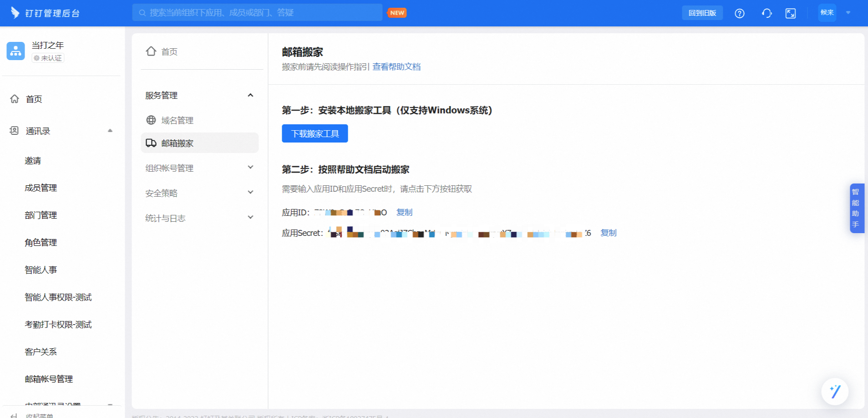
Task: Focus the top search input field
Action: 258,13
